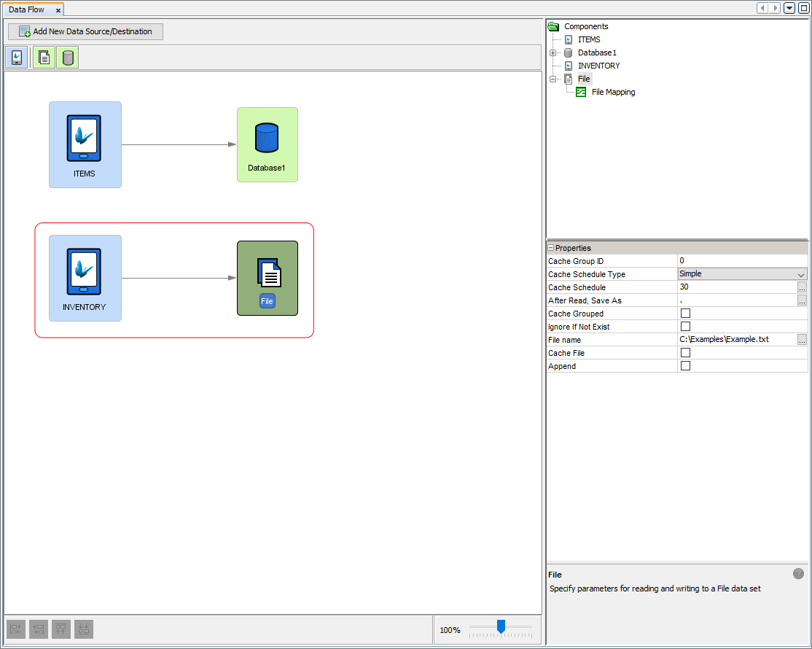Switch to the Data Flow tab

point(26,9)
